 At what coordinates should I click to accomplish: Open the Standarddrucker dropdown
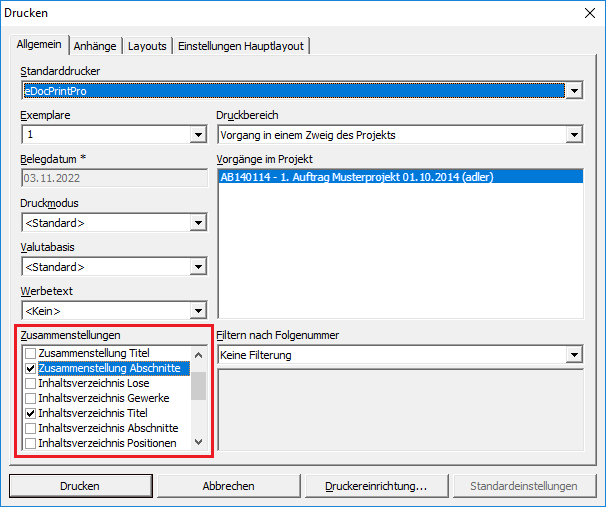574,91
